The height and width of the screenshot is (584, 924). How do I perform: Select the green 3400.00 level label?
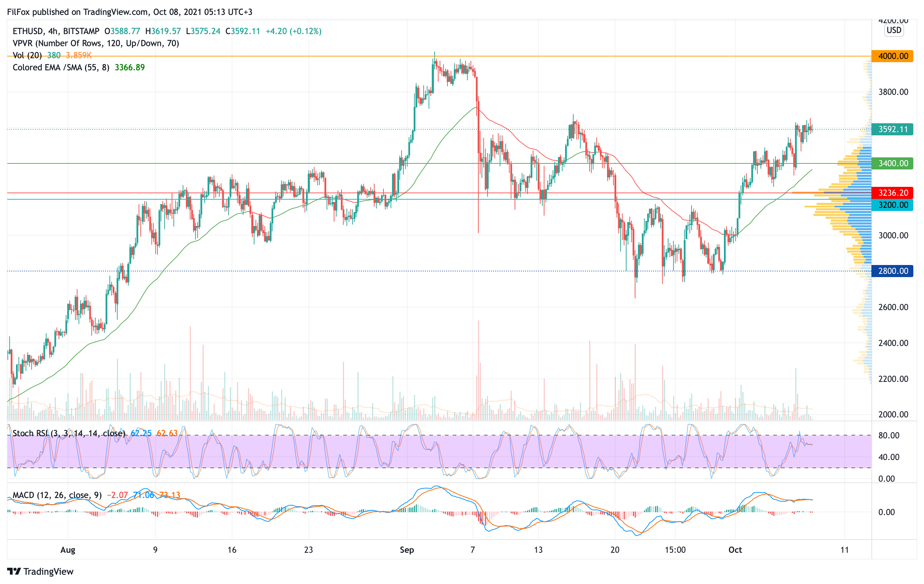(892, 163)
